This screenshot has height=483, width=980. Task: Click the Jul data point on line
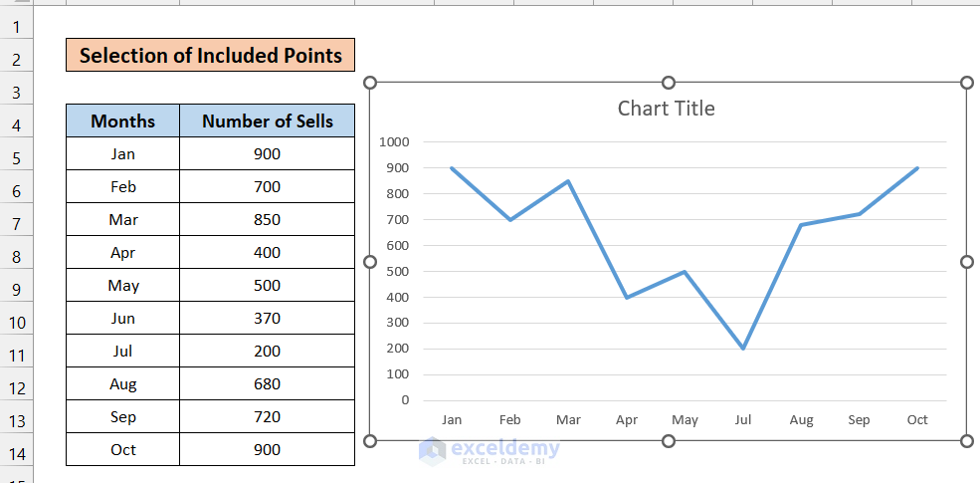[x=742, y=349]
